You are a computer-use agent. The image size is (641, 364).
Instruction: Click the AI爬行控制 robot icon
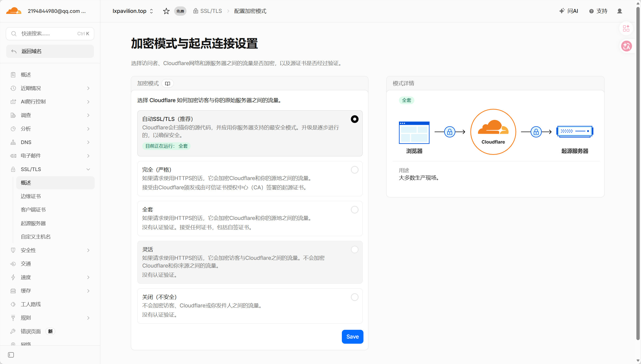coord(13,102)
